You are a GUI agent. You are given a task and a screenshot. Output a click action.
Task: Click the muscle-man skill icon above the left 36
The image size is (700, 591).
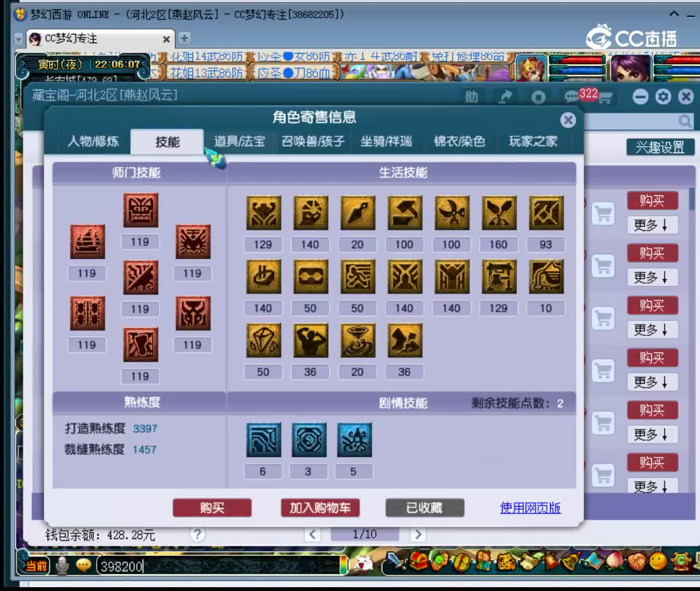[x=311, y=340]
